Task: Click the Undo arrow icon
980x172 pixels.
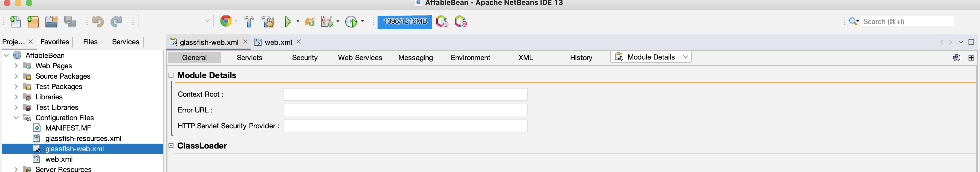Action: click(x=98, y=22)
